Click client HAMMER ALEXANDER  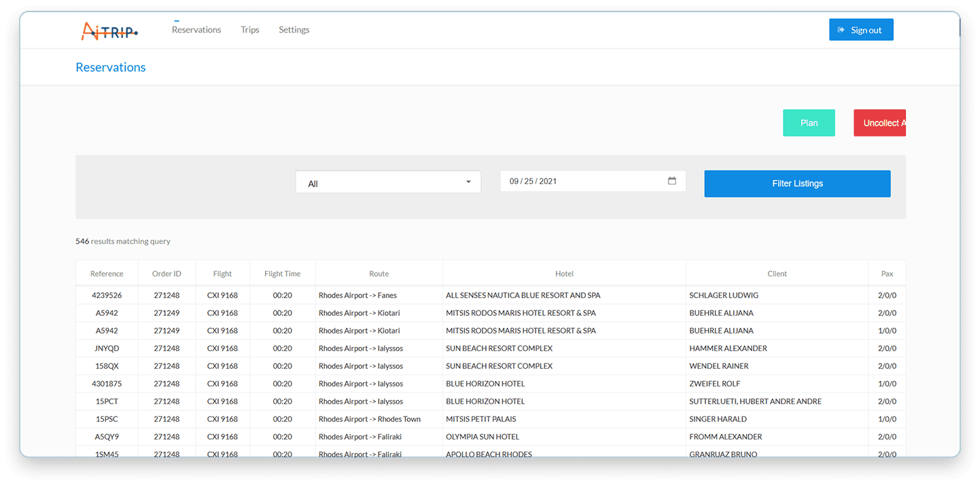coord(728,348)
